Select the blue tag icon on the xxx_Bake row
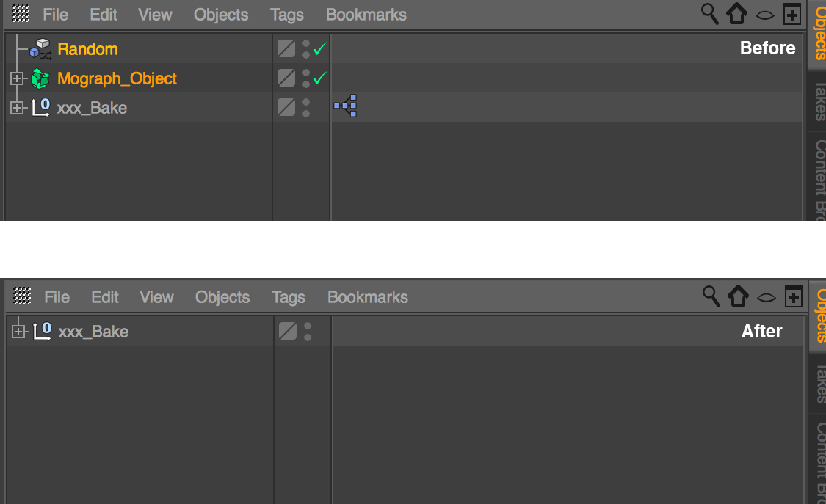826x504 pixels. click(345, 106)
